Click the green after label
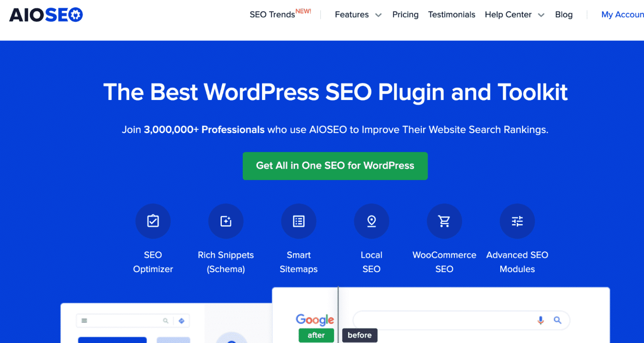The height and width of the screenshot is (343, 644). [x=316, y=335]
